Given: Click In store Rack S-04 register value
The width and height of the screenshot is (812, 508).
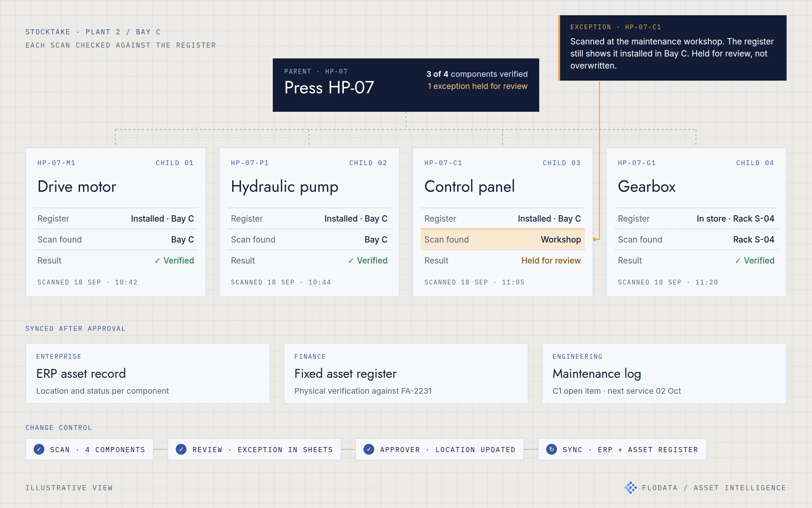Looking at the screenshot, I should point(735,219).
